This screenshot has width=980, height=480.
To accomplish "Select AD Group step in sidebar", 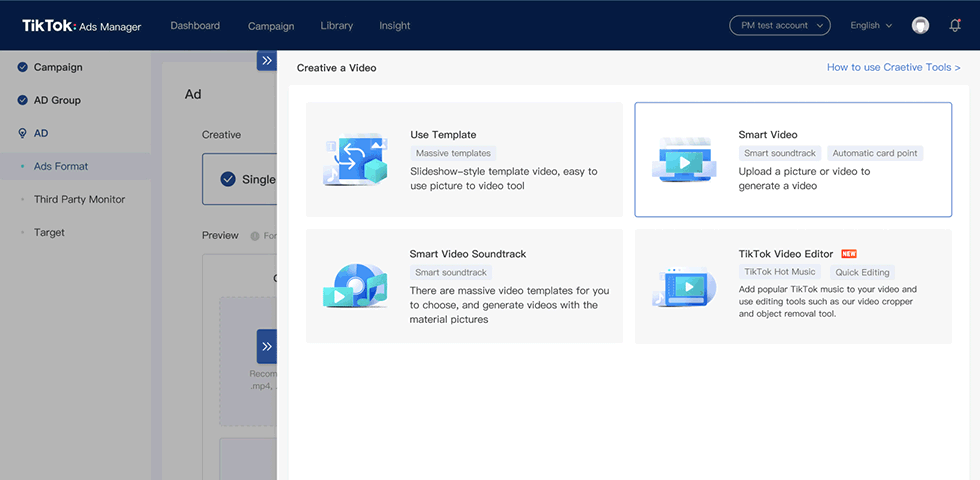I will point(57,100).
